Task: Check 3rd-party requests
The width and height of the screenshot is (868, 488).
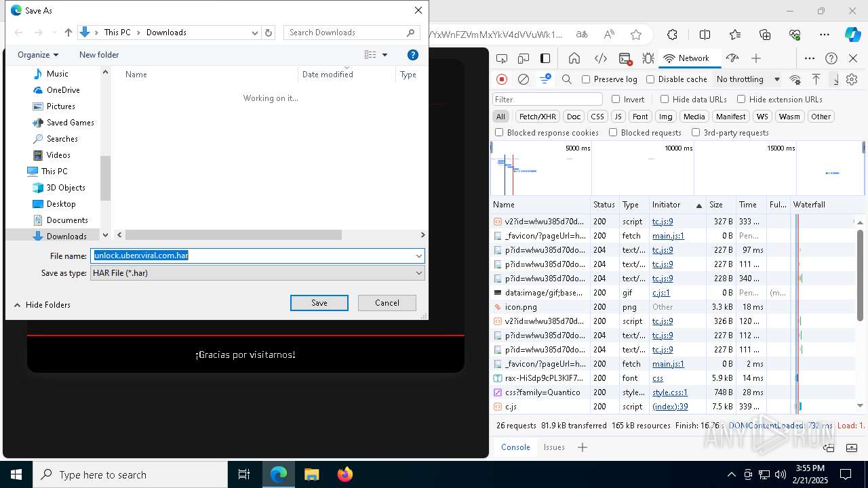Action: click(x=695, y=133)
